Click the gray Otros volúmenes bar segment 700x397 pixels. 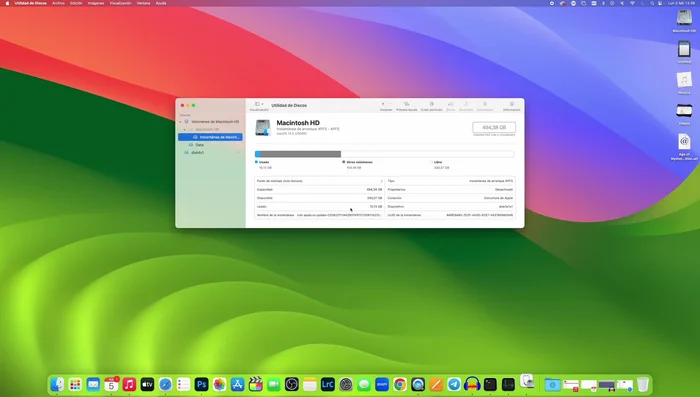point(300,154)
